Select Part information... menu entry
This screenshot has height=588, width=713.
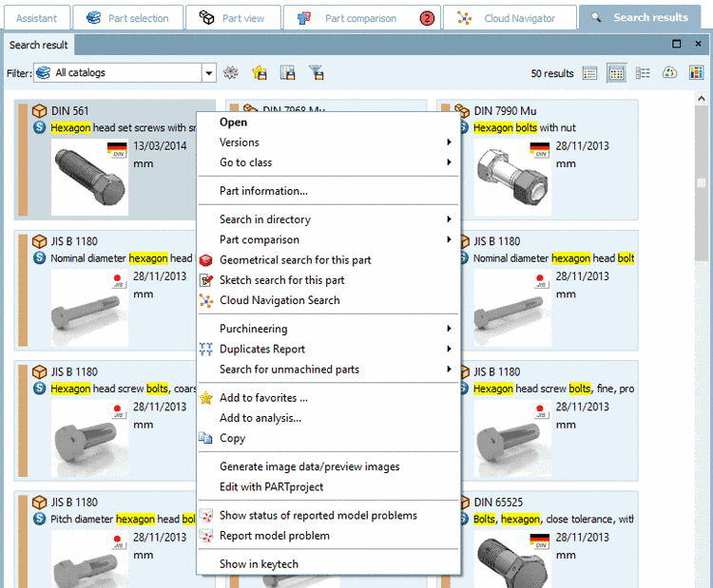[329, 191]
